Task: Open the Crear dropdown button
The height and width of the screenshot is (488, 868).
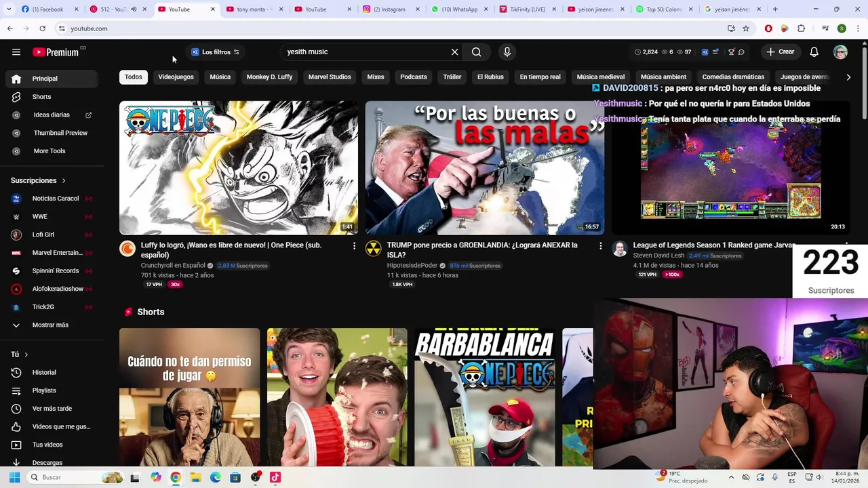Action: tap(780, 52)
